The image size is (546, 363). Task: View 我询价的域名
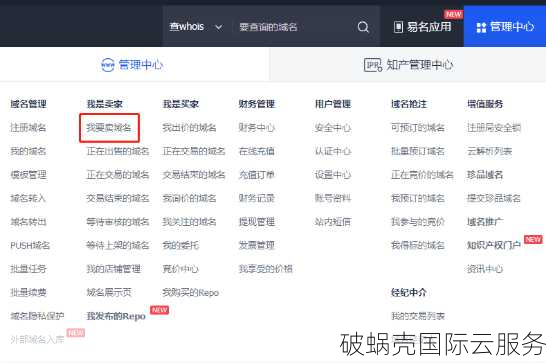[189, 198]
